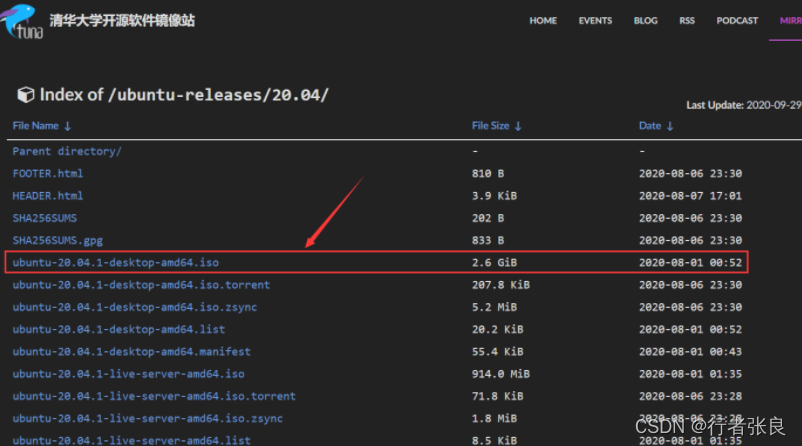
Task: Download the SHA256SUMS.gpg file
Action: click(x=57, y=240)
